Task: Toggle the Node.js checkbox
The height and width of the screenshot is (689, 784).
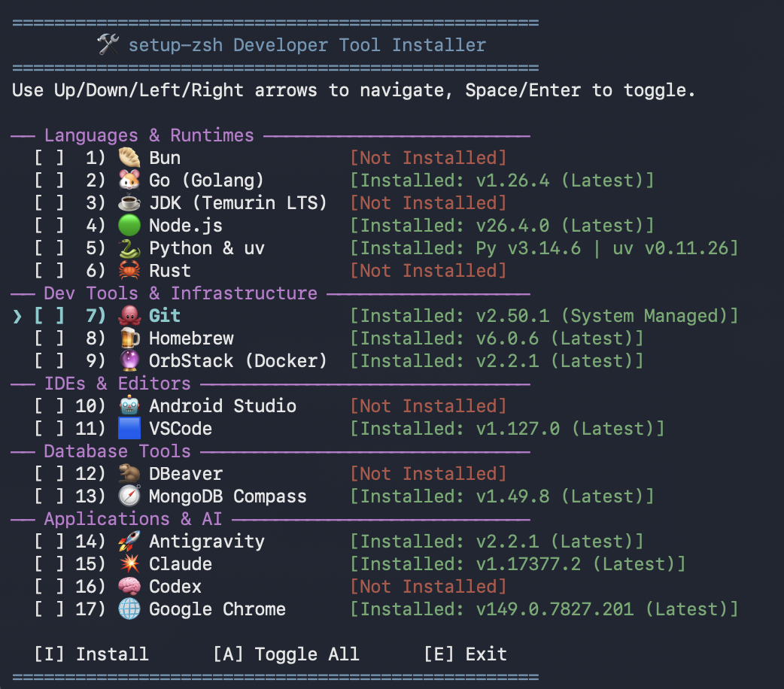Action: (x=49, y=226)
